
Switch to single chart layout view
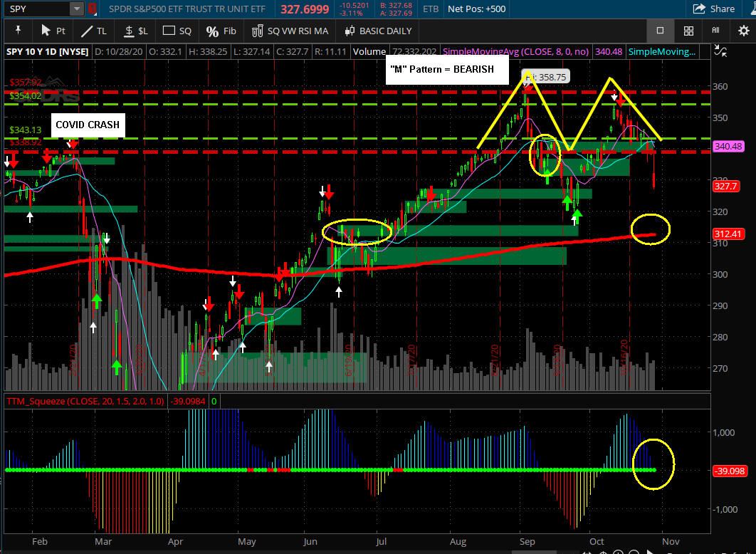[x=660, y=31]
